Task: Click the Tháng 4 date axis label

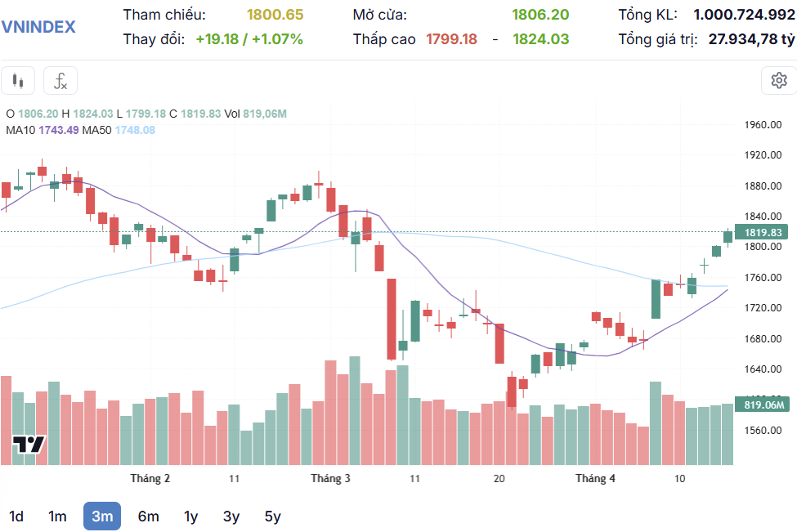Action: coord(595,478)
